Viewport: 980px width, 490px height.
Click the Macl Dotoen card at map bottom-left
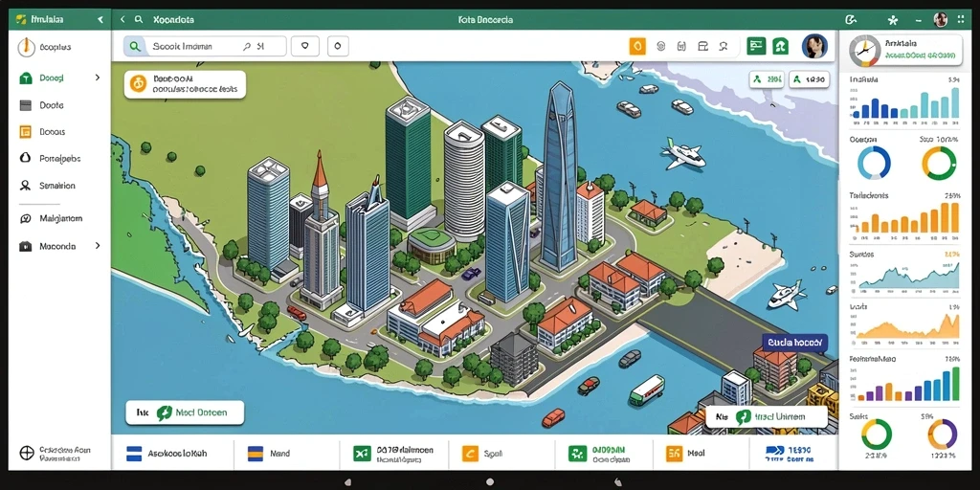tap(185, 412)
